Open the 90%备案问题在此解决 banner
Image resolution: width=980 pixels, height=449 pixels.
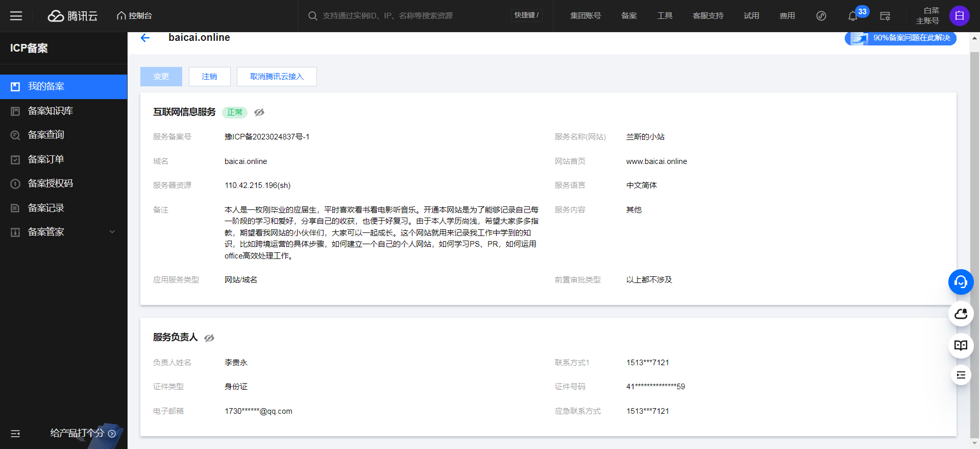click(x=900, y=38)
